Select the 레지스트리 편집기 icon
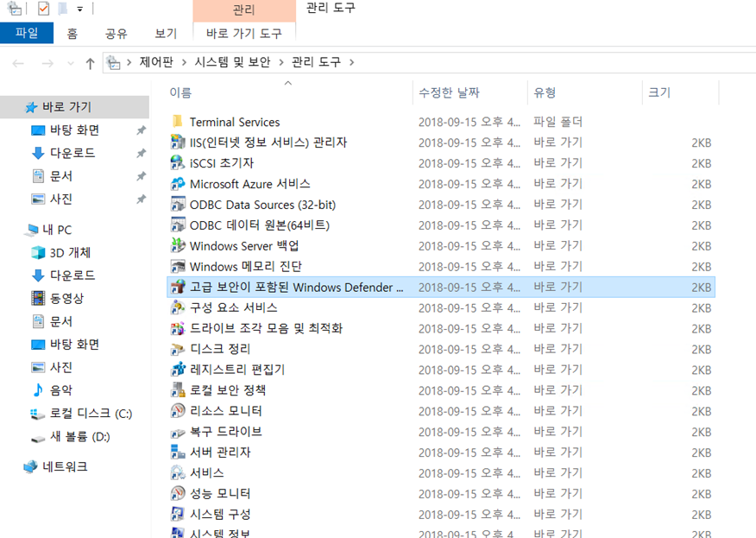 point(178,370)
